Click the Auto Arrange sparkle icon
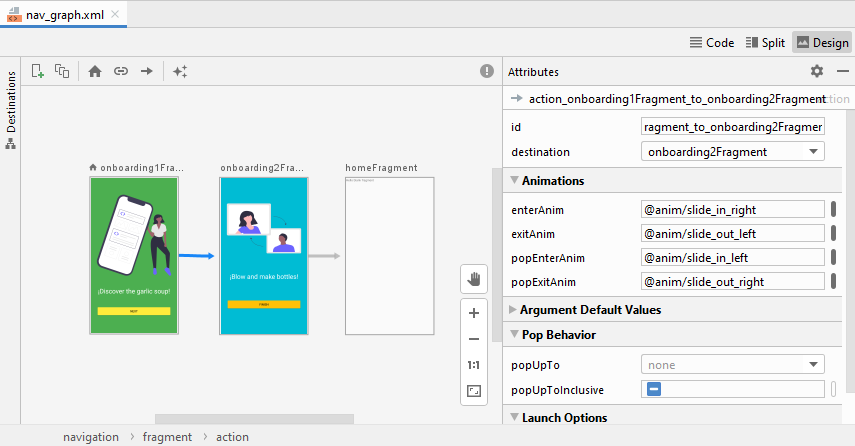This screenshot has height=446, width=855. [x=179, y=71]
